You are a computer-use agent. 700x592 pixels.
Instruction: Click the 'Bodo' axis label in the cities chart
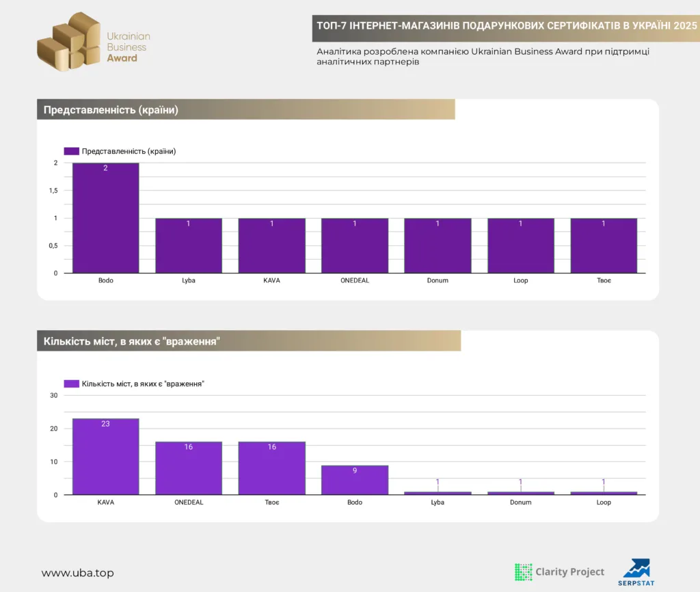coord(355,502)
